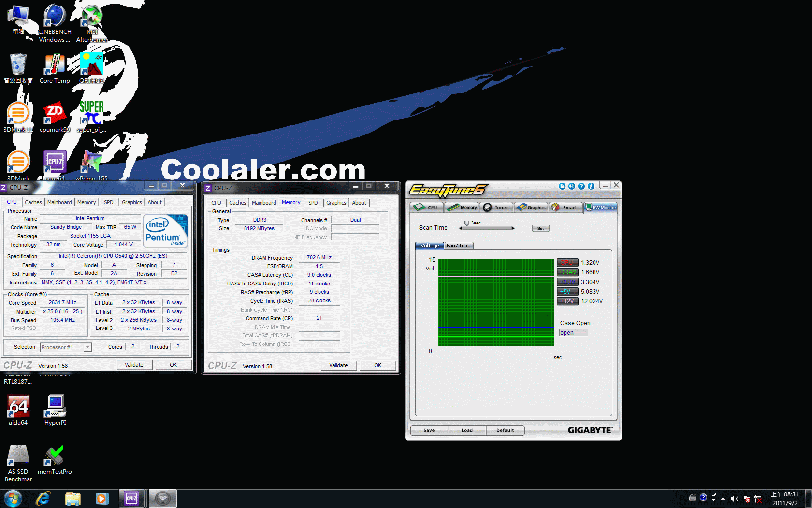Screen dimensions: 812x508
Task: Switch to the EasyTune6 CPU tab
Action: point(427,207)
